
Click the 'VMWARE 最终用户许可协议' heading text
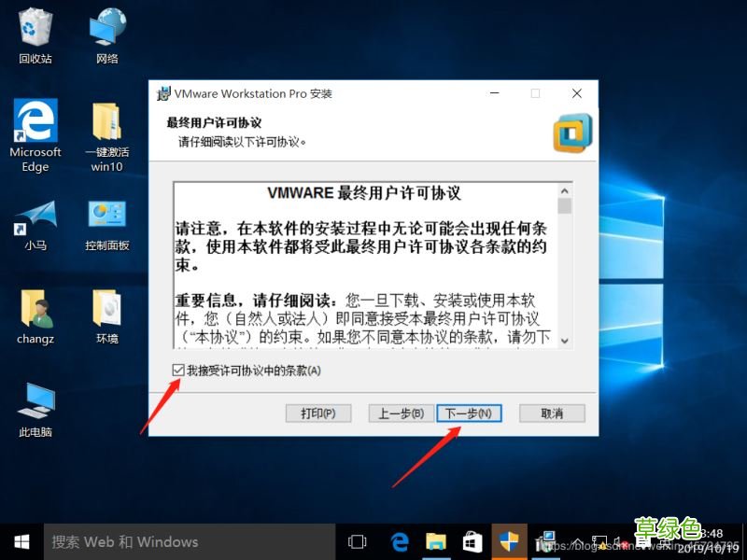click(364, 193)
